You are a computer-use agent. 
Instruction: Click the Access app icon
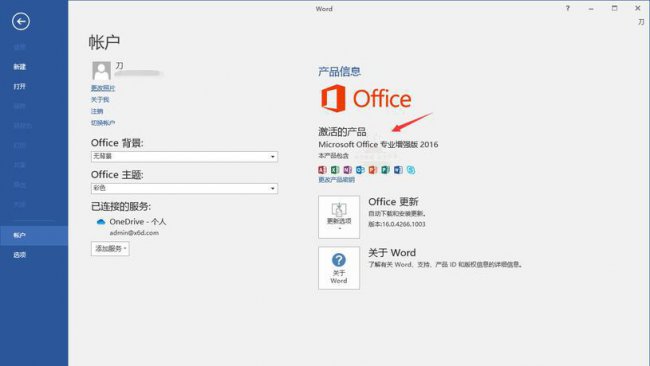[x=322, y=170]
